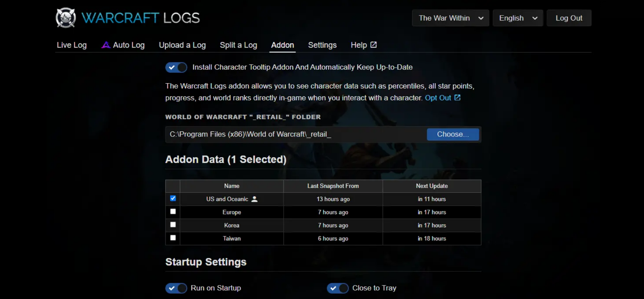Image resolution: width=644 pixels, height=299 pixels.
Task: Expand the English language dropdown
Action: coord(517,18)
